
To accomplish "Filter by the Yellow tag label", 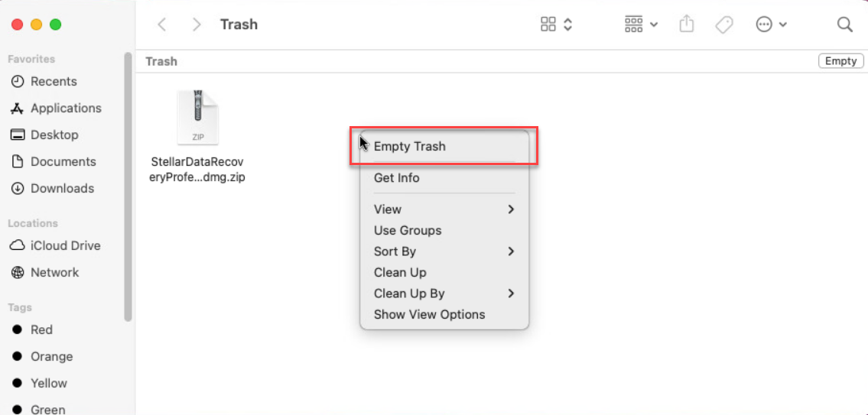I will [x=49, y=384].
